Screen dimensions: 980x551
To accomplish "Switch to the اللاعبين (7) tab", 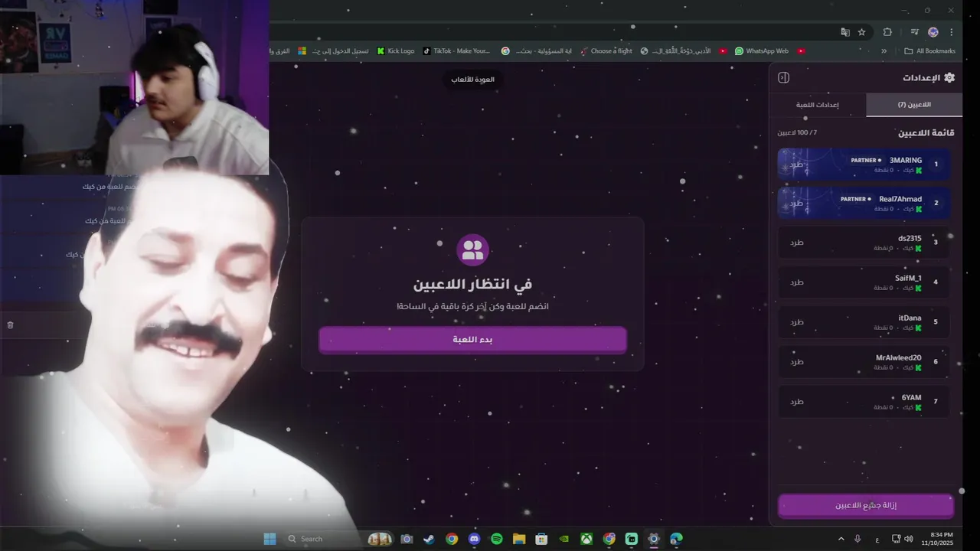I will pos(914,105).
